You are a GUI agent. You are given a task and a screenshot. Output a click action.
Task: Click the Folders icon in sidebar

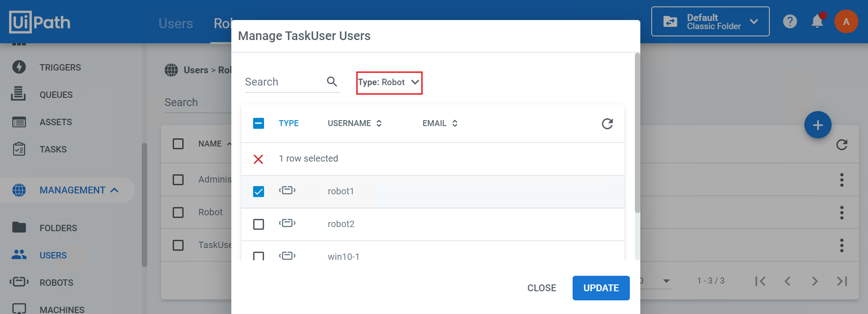(x=19, y=227)
